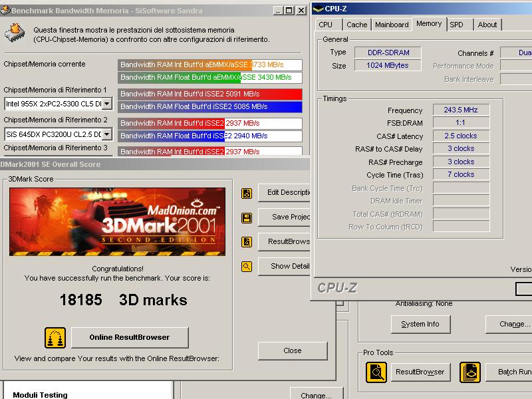Image resolution: width=532 pixels, height=399 pixels.
Task: Click the 3DMark2001 SE Overall Score title bar
Action: [x=154, y=164]
